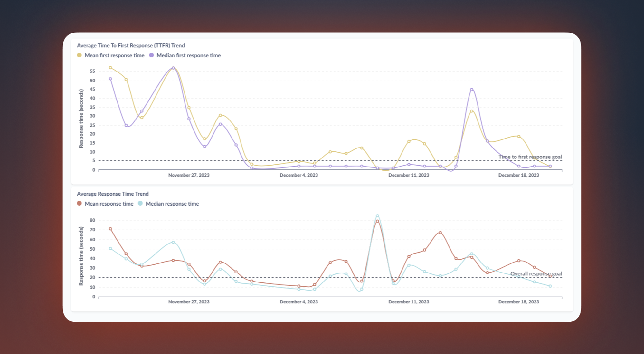
Task: Click the November 27, 2023 label in top chart
Action: click(189, 175)
